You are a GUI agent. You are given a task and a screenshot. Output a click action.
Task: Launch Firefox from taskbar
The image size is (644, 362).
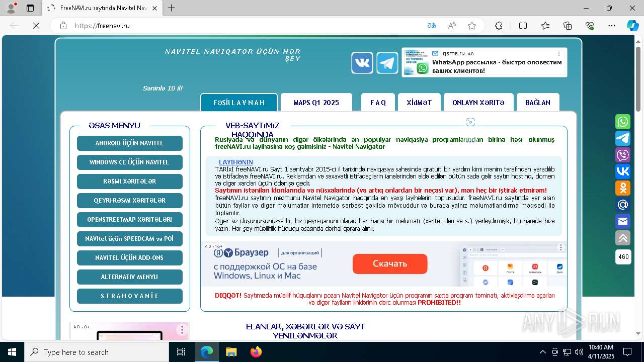(256, 352)
